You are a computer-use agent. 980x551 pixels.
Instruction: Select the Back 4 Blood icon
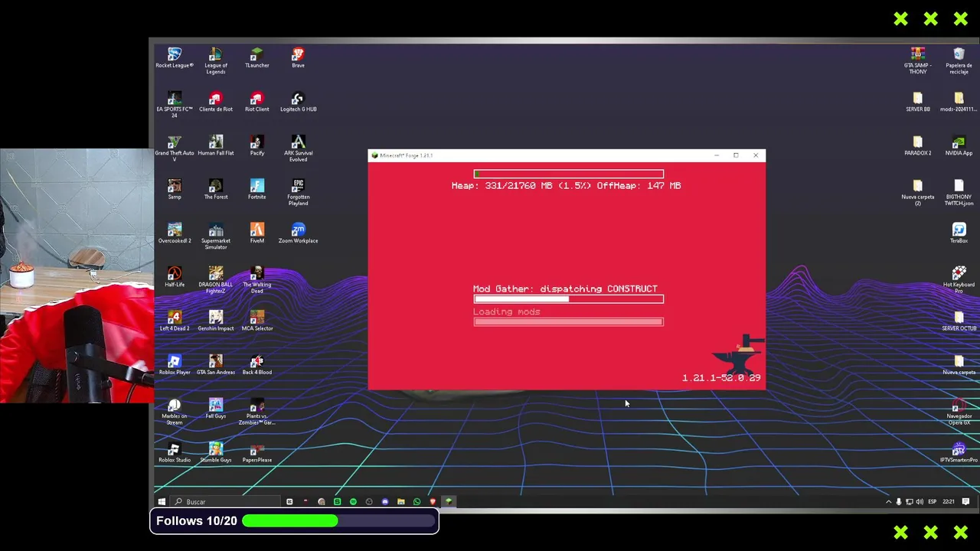click(257, 364)
